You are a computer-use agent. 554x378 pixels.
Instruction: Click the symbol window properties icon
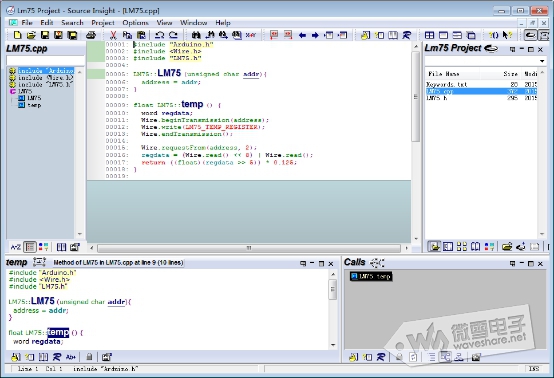[x=75, y=247]
